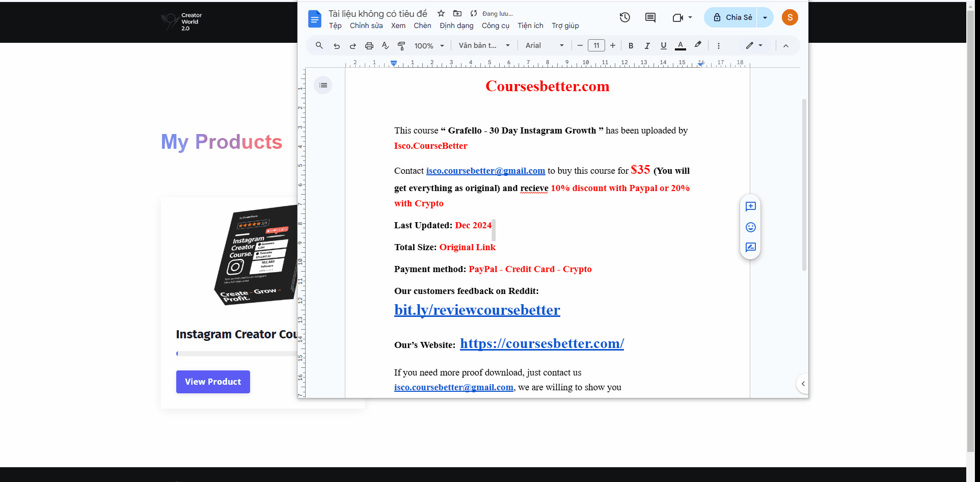Click isco.coursebetter@gmail.com link in last paragraph
Image resolution: width=980 pixels, height=482 pixels.
[x=454, y=387]
